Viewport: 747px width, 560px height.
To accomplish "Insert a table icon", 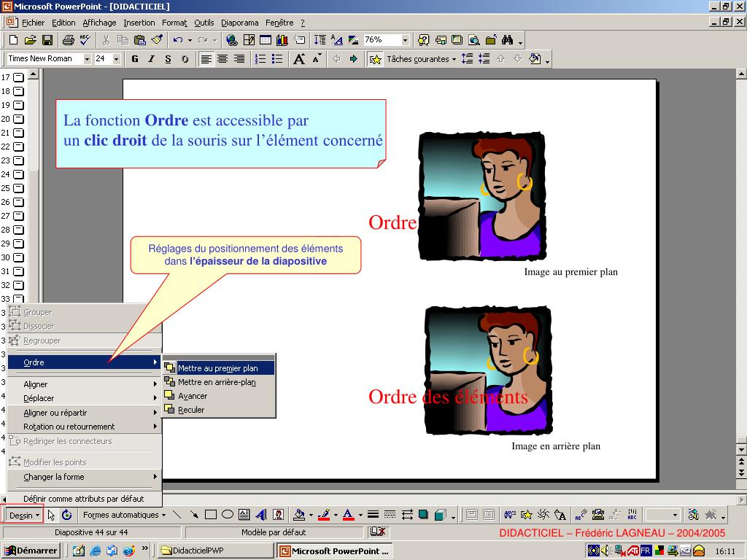I will click(x=266, y=40).
